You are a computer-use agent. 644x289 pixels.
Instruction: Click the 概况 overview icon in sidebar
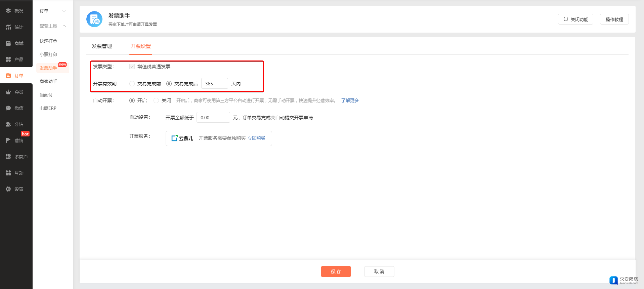(8, 11)
